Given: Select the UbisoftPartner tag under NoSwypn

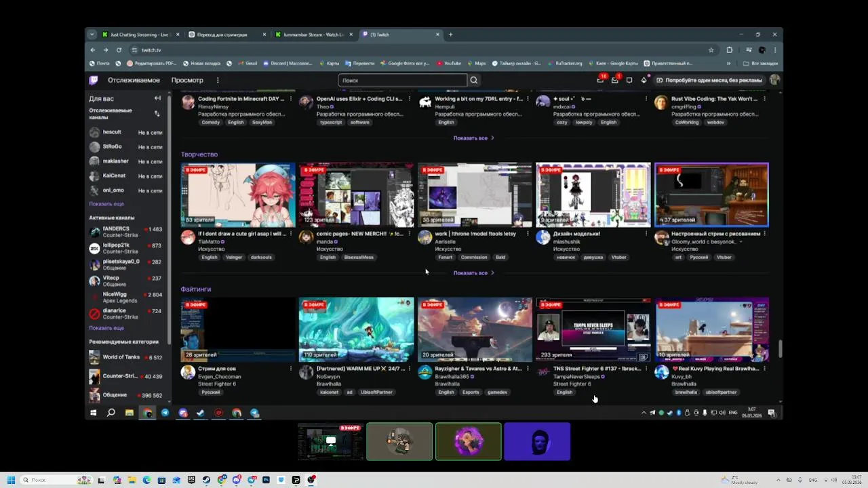Looking at the screenshot, I should click(376, 392).
